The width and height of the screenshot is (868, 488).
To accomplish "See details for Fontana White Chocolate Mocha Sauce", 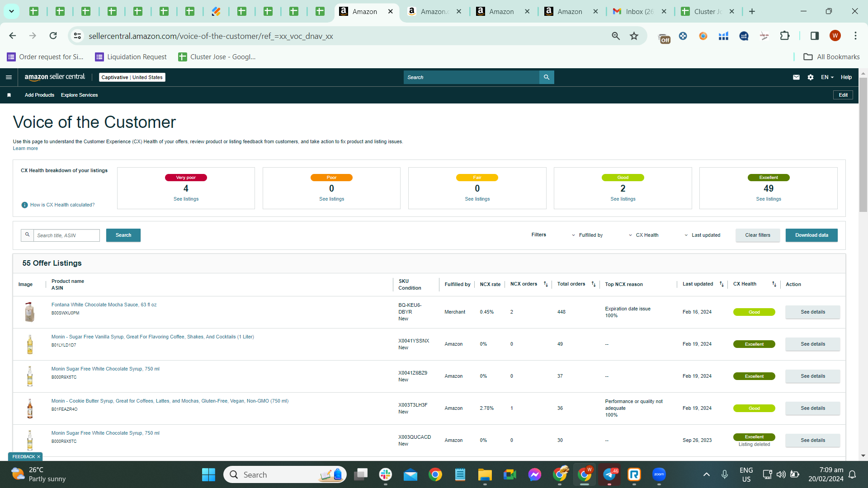I will [813, 312].
